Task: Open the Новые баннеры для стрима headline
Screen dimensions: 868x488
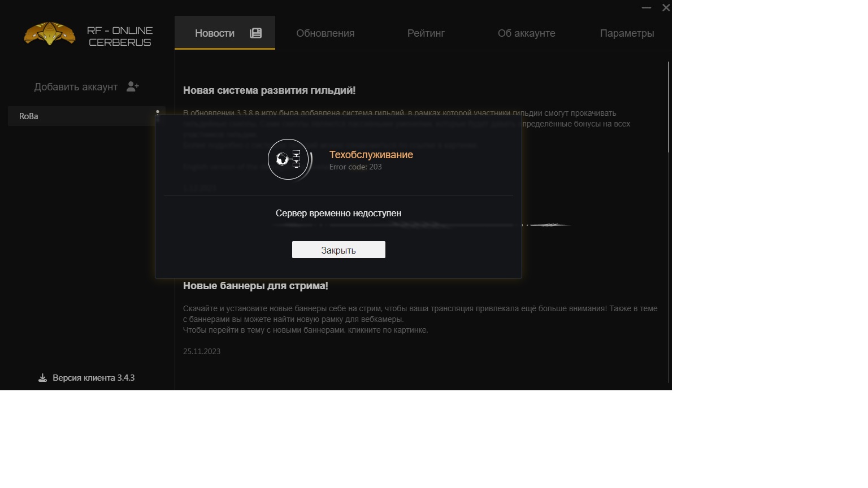Action: [255, 286]
